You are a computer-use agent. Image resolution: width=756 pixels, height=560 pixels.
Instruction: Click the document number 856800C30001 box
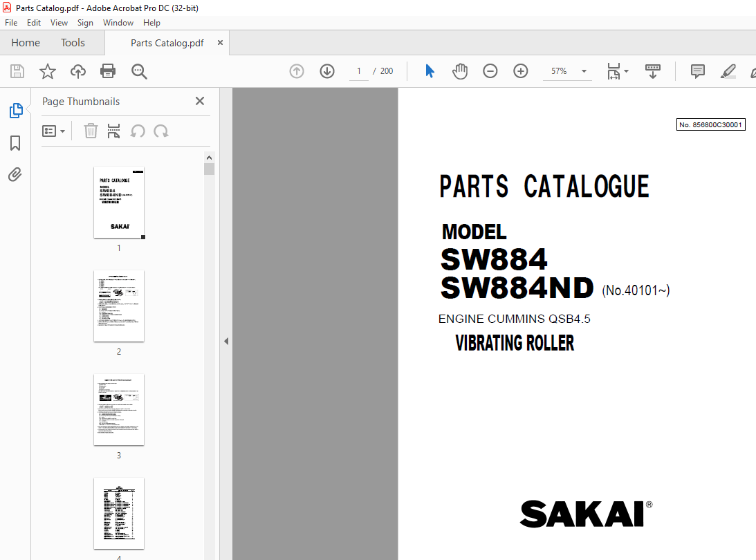click(x=710, y=125)
